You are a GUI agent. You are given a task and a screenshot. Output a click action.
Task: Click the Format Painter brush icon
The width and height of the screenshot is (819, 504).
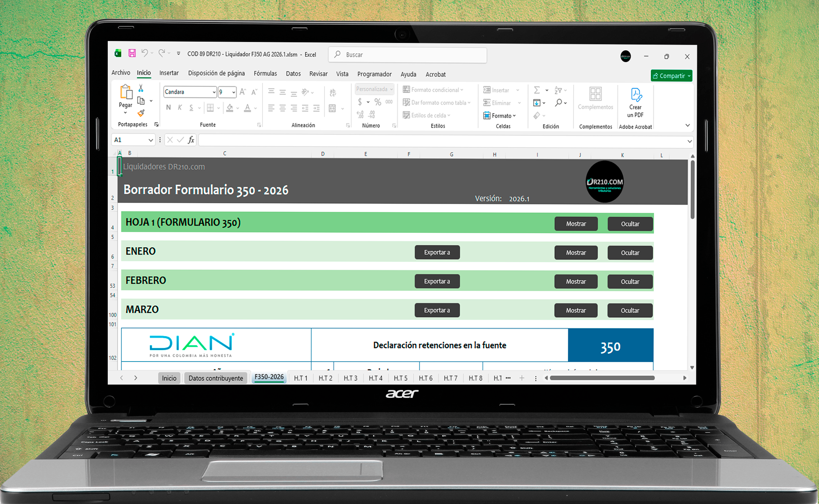[x=141, y=113]
